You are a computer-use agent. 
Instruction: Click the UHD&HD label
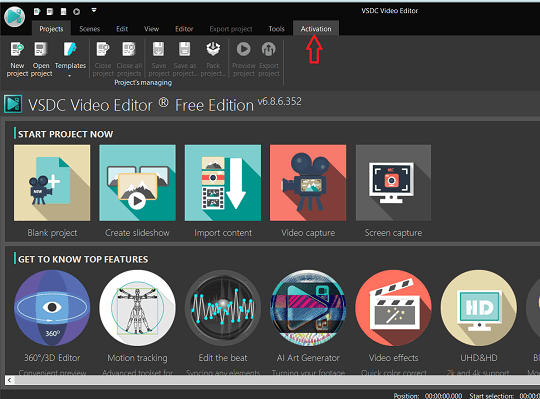479,358
